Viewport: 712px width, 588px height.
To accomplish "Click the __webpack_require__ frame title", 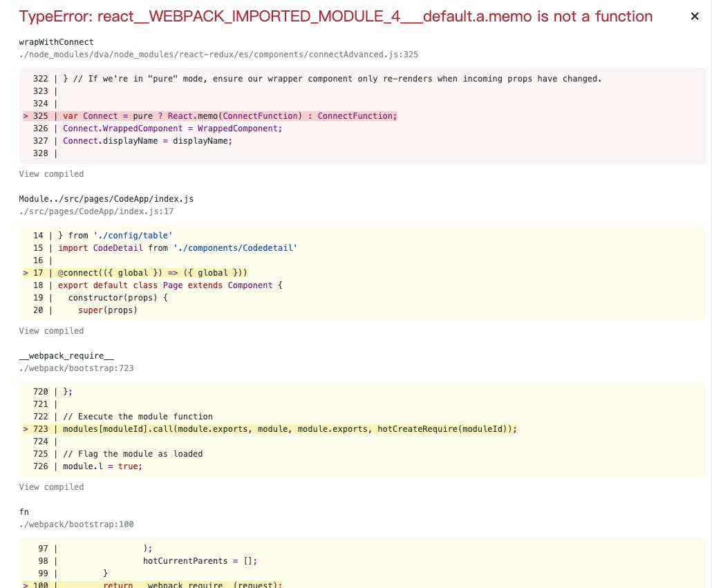I will (66, 356).
